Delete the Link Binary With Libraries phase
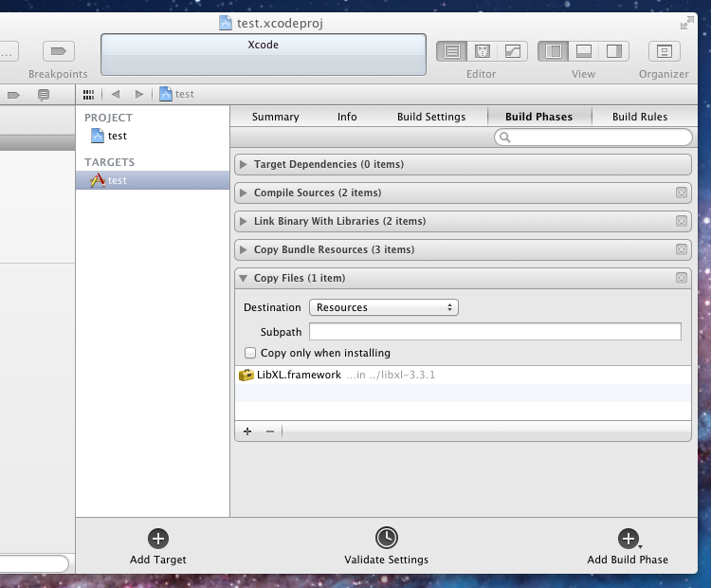 (681, 221)
